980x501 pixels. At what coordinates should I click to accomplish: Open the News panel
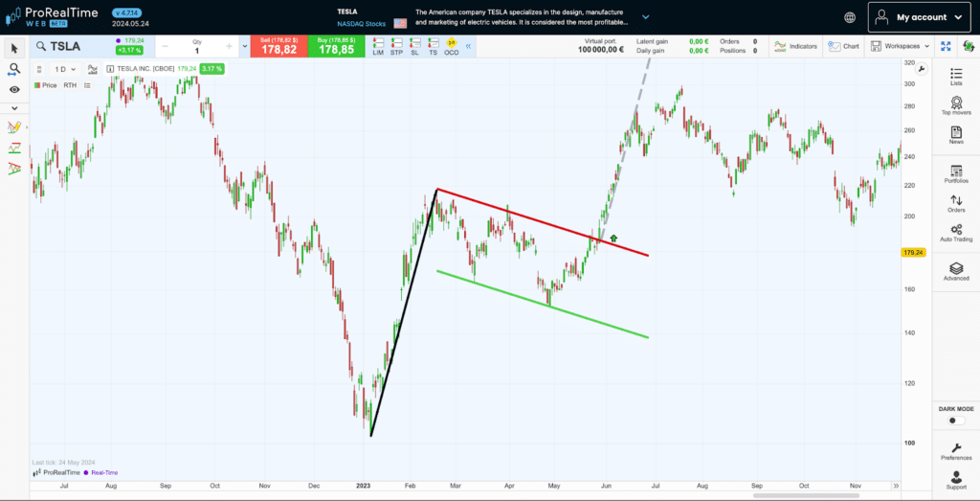click(x=956, y=135)
